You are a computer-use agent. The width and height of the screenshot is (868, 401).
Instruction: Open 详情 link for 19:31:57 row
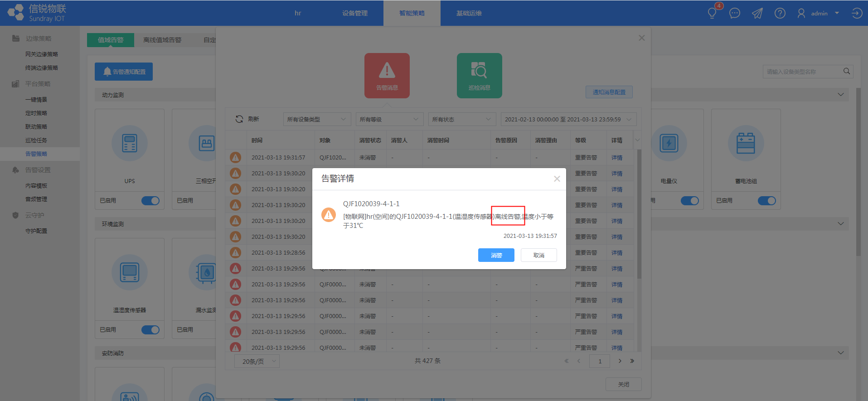point(617,158)
